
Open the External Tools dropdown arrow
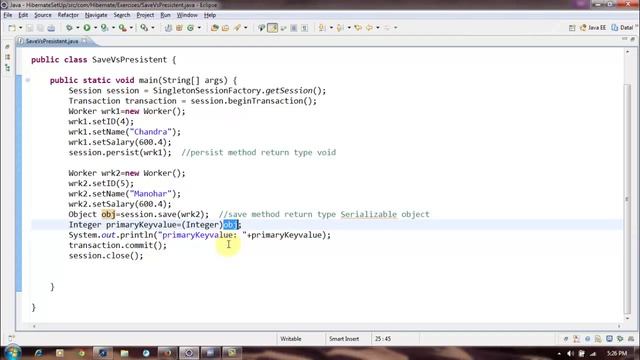[131, 28]
